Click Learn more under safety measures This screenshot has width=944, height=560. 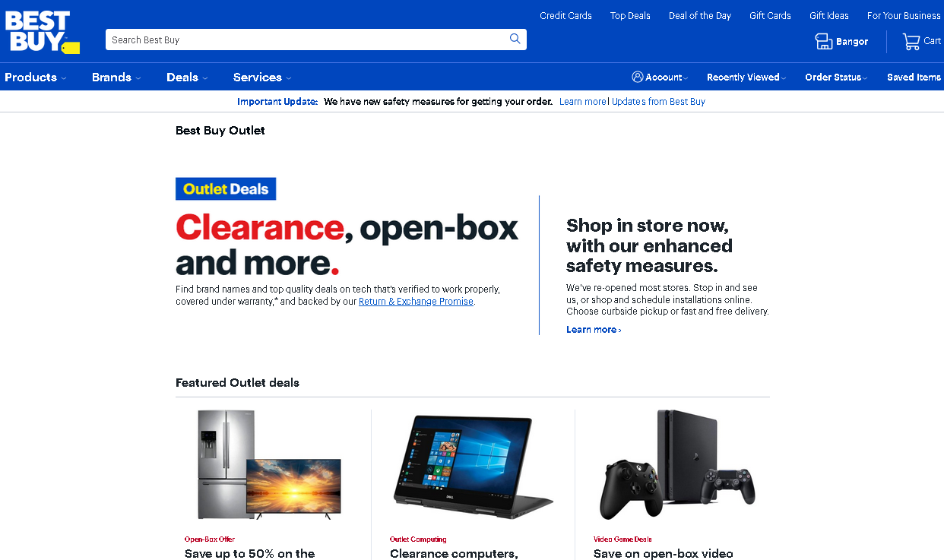click(594, 330)
